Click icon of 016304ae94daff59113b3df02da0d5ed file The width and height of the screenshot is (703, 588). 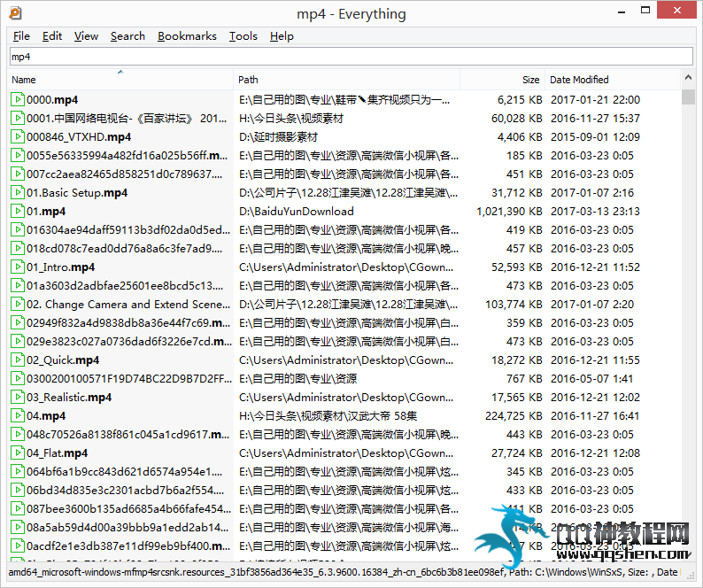17,229
